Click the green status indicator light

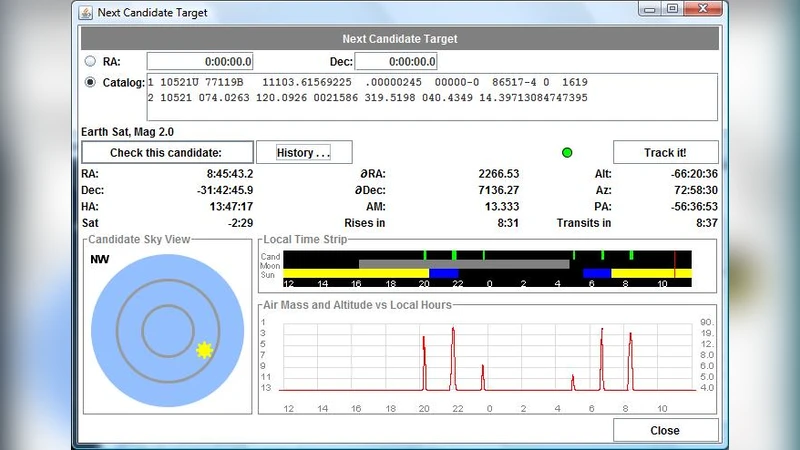click(x=567, y=153)
